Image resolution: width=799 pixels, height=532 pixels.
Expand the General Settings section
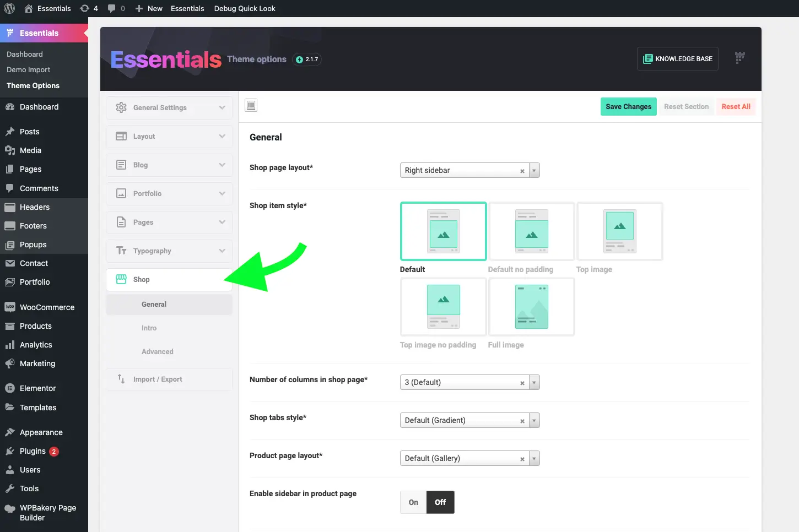pos(169,107)
